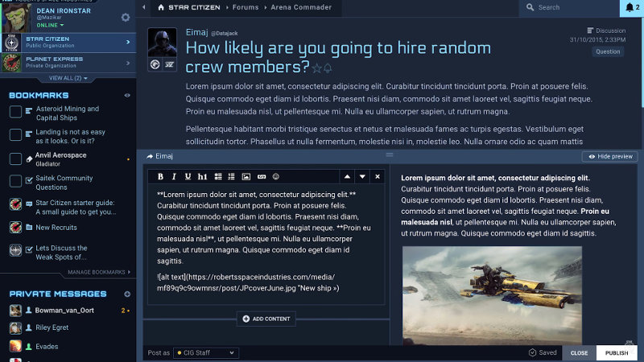This screenshot has width=644, height=362.
Task: Insert a link using the toolbar icon
Action: point(262,176)
